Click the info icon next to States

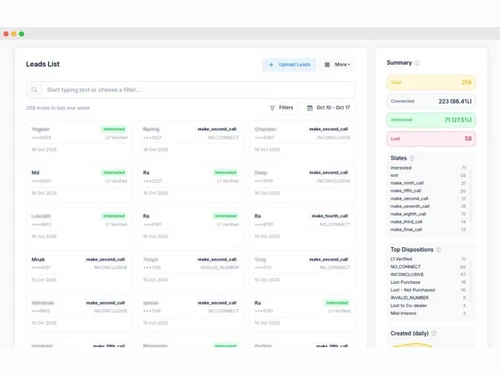coord(412,158)
